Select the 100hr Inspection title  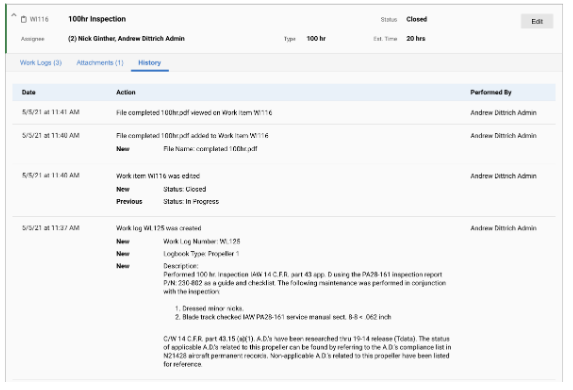click(x=97, y=19)
